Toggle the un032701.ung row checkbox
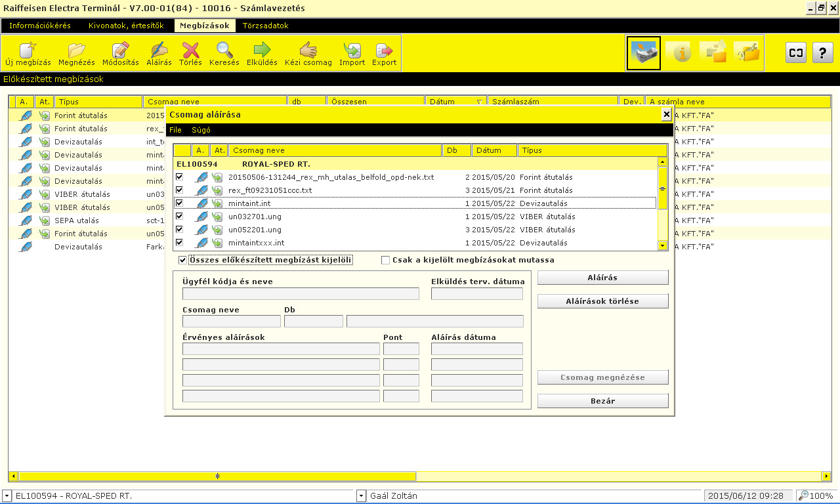The height and width of the screenshot is (504, 840). tap(179, 217)
